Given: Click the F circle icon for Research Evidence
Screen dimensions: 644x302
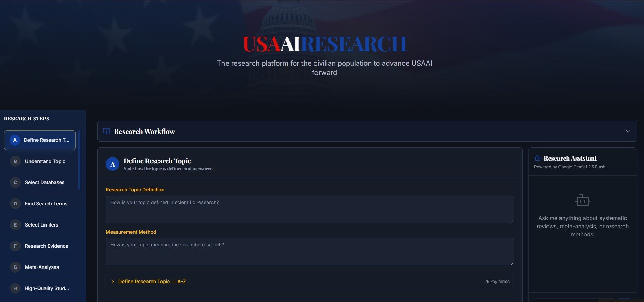Looking at the screenshot, I should click(x=15, y=246).
